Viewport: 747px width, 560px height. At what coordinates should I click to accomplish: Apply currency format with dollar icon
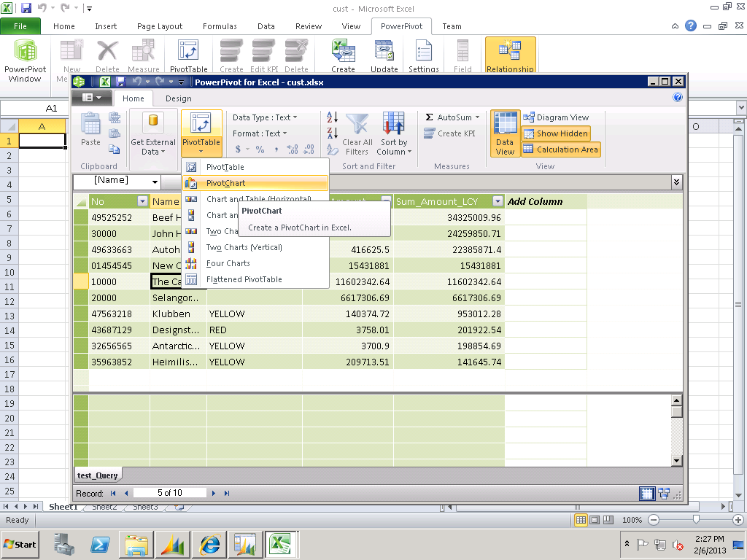click(x=239, y=149)
